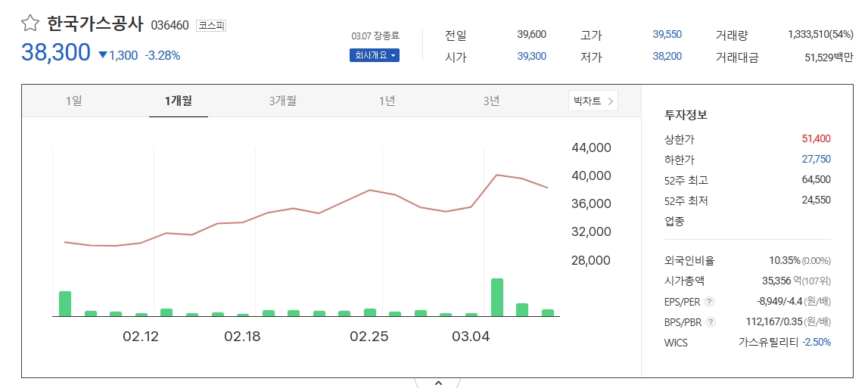Click the 업종 label in 투자정보
Screen dimensions: 868x388
pyautogui.click(x=674, y=222)
